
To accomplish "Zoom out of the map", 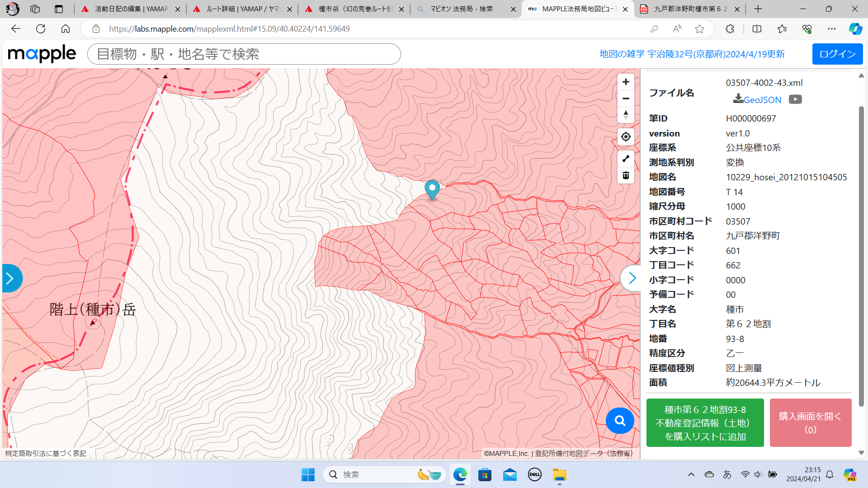I will [x=626, y=99].
